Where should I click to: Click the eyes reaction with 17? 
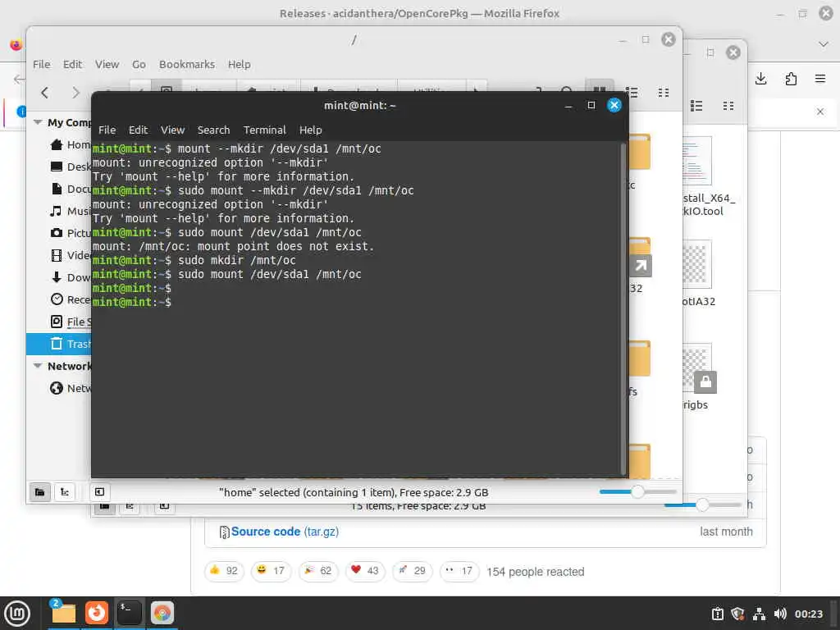[x=459, y=571]
